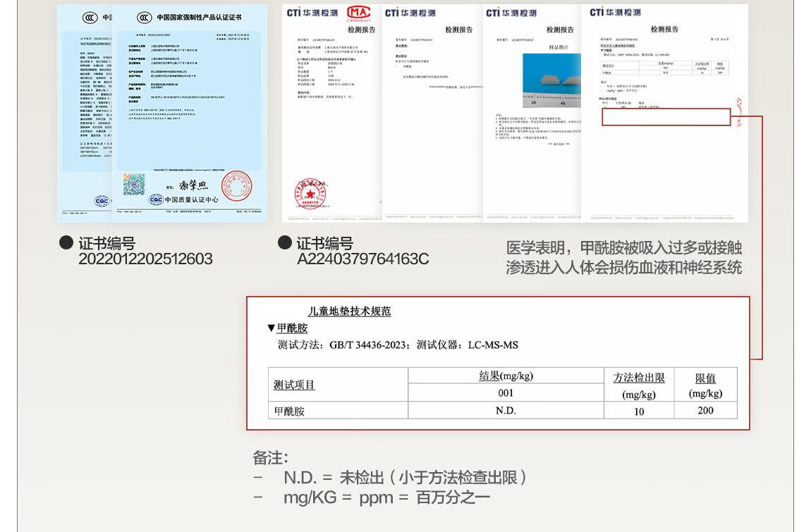811x532 pixels.
Task: Click the triangle marker beside 甲酰胺 heading
Action: tap(271, 328)
